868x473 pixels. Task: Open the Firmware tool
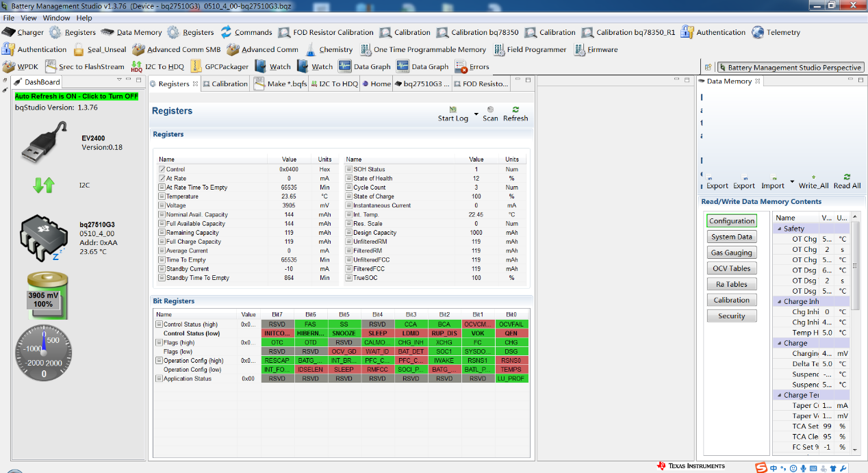(x=595, y=49)
